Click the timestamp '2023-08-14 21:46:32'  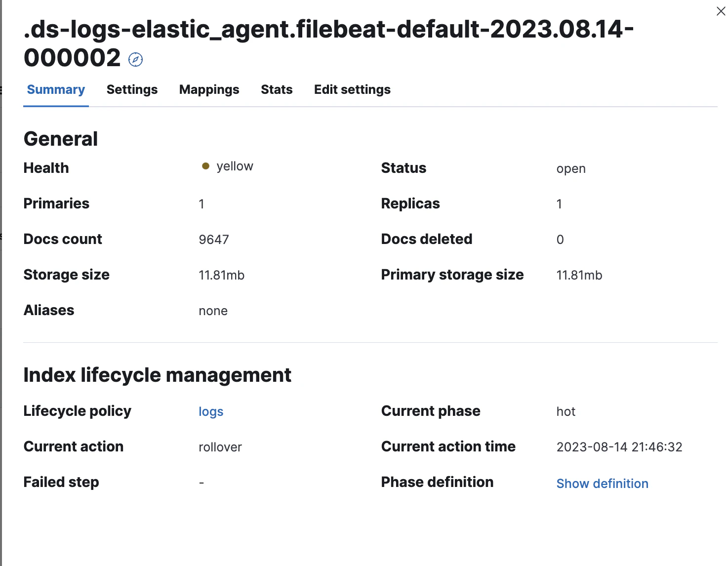(x=619, y=447)
